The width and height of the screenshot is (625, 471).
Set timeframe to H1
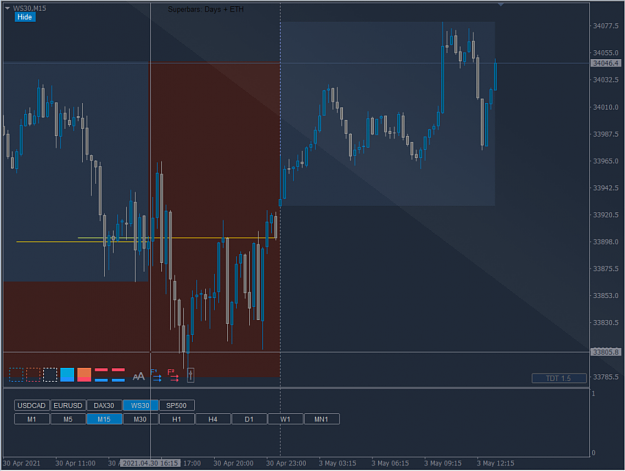point(177,419)
